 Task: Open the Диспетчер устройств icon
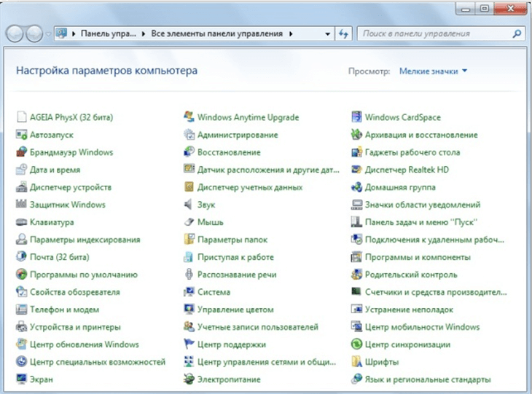21,187
